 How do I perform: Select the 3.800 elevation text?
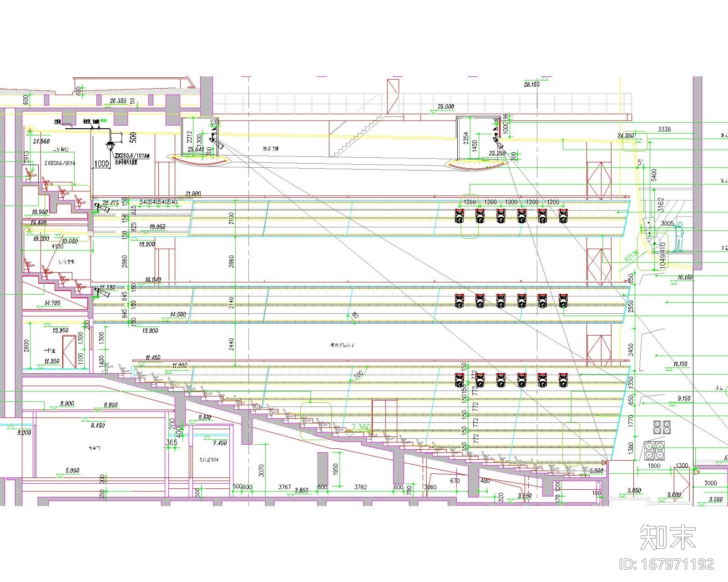tap(674, 495)
